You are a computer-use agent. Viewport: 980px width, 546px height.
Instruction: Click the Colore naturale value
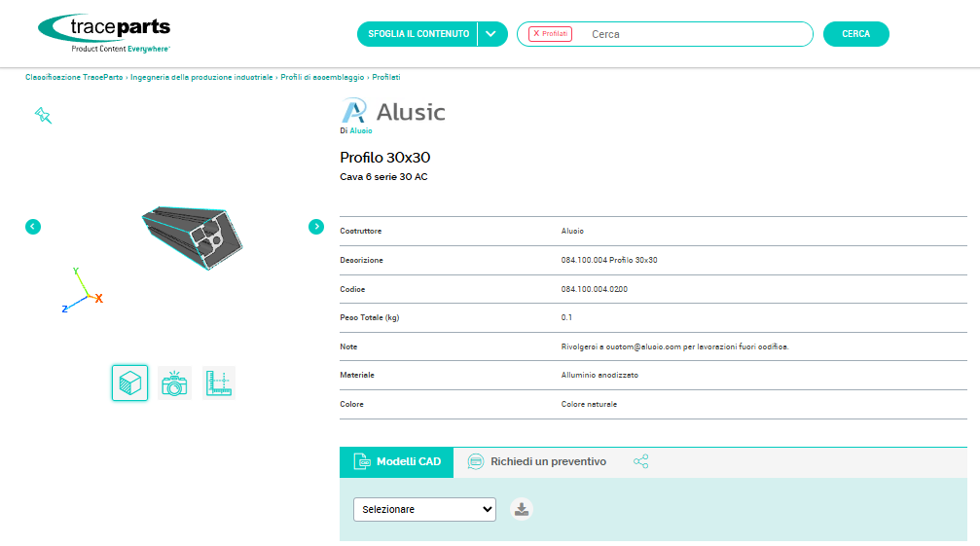point(589,404)
